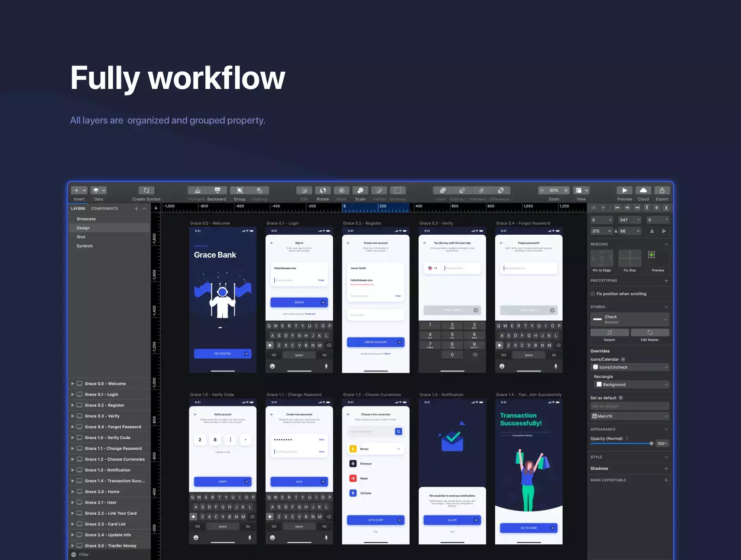
Task: Apply Subtract boolean operation
Action: [462, 190]
